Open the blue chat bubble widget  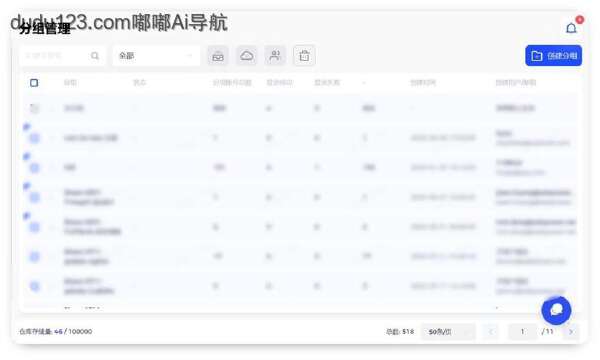[556, 310]
